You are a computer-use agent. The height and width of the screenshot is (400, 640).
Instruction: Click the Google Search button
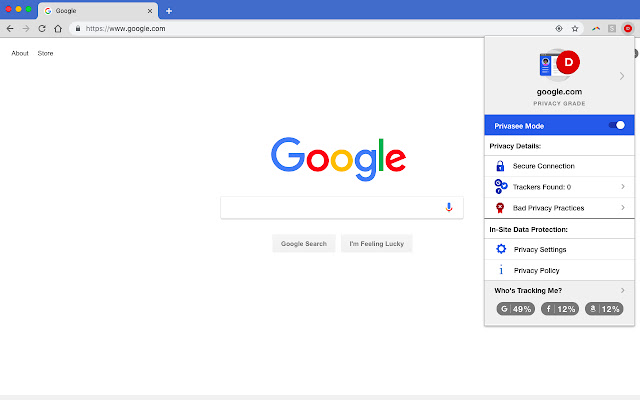pos(304,244)
